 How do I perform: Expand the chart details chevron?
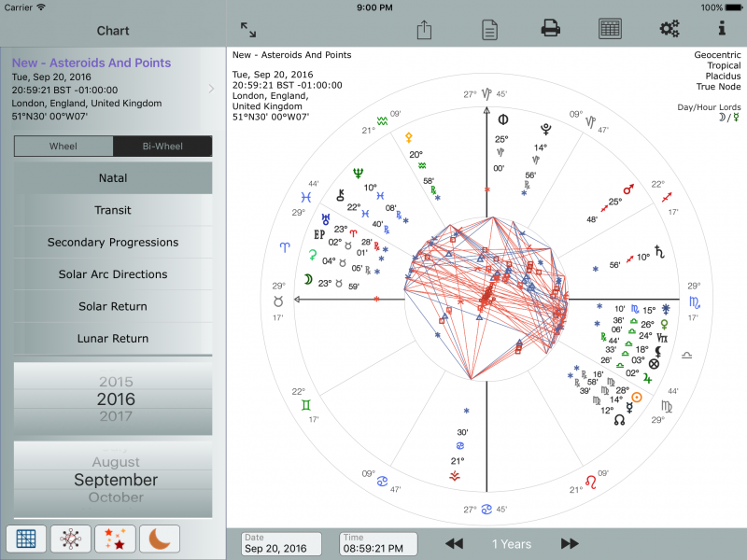(x=212, y=89)
